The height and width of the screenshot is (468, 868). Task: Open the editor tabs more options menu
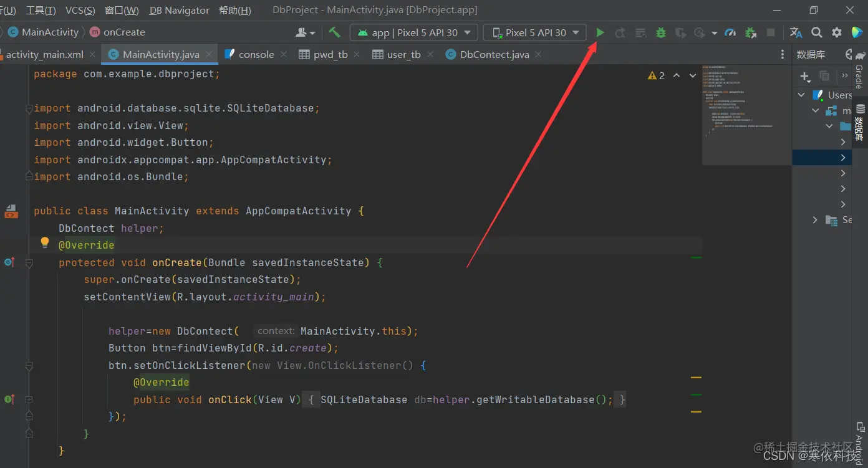click(x=783, y=55)
